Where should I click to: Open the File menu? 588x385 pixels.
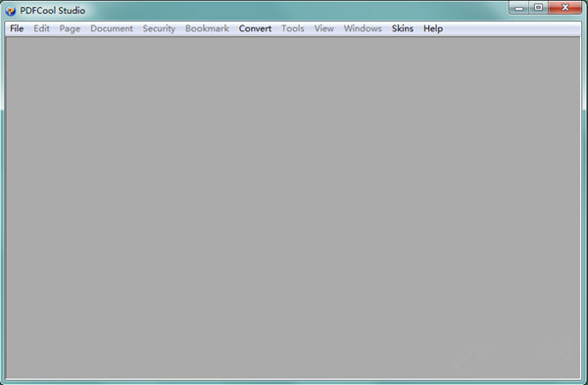pos(17,28)
